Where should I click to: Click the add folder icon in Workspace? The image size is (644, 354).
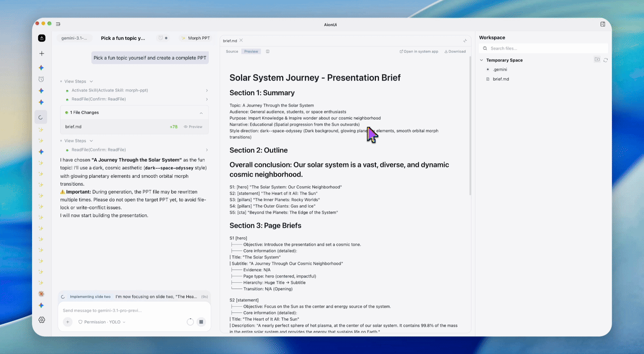click(x=597, y=60)
